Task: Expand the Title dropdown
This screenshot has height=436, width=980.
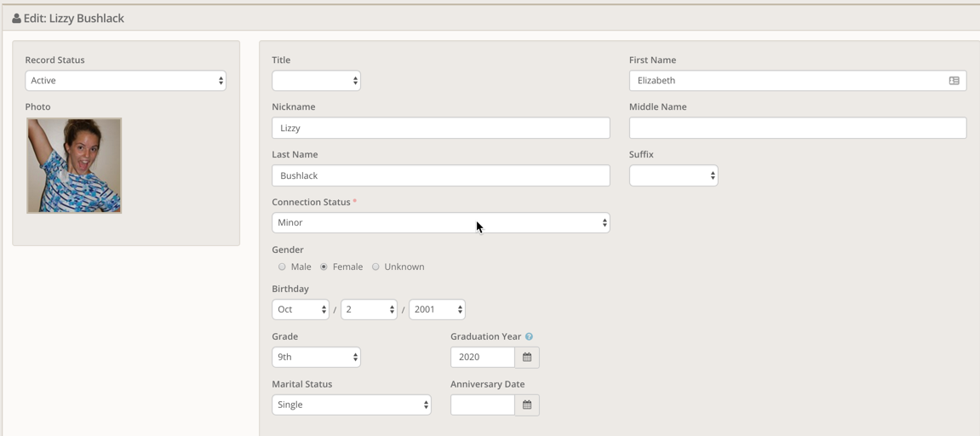Action: pos(316,81)
